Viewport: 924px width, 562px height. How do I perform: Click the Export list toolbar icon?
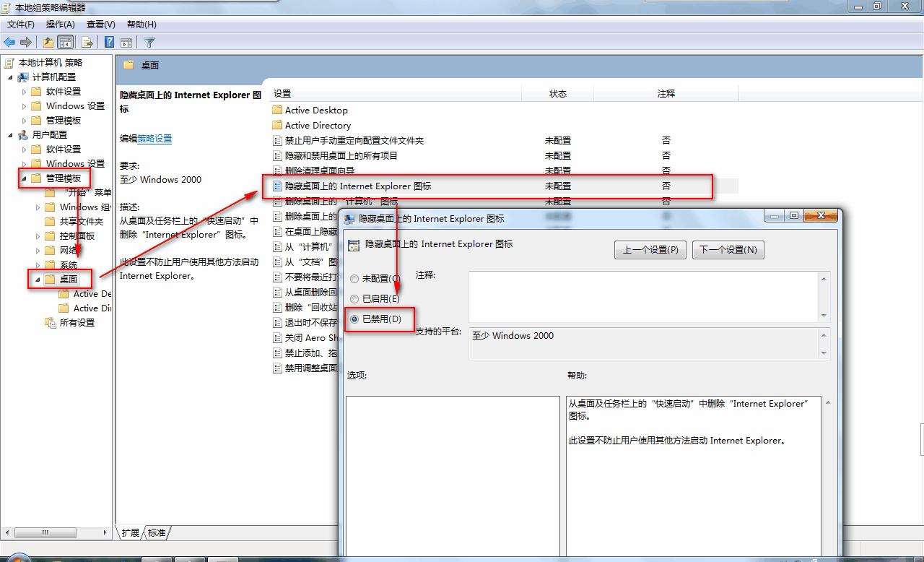pyautogui.click(x=87, y=42)
